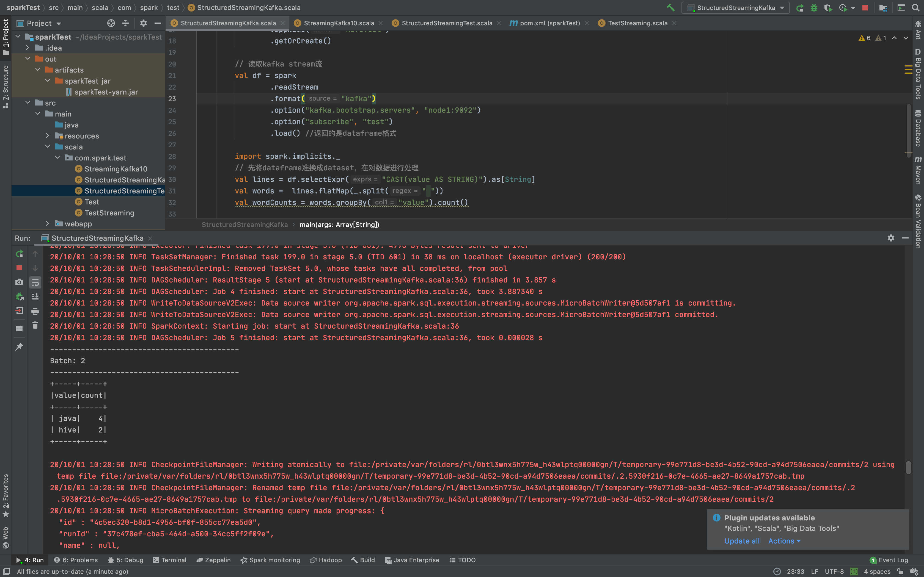Rerun StructuredStreamingKafka in Run panel
The image size is (924, 577).
pos(19,254)
